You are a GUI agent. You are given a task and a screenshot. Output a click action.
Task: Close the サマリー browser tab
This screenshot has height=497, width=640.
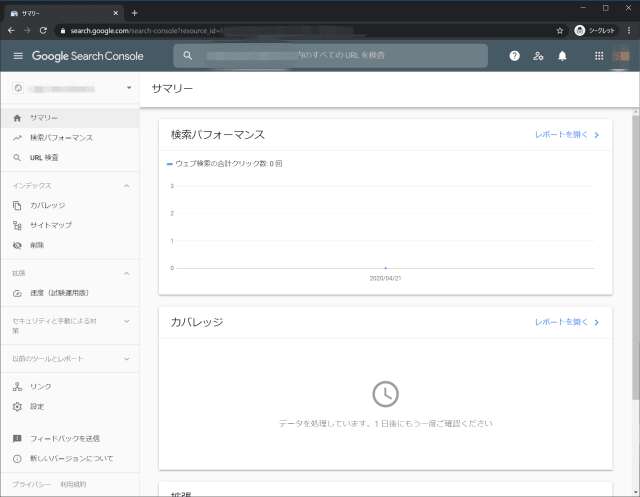click(116, 13)
